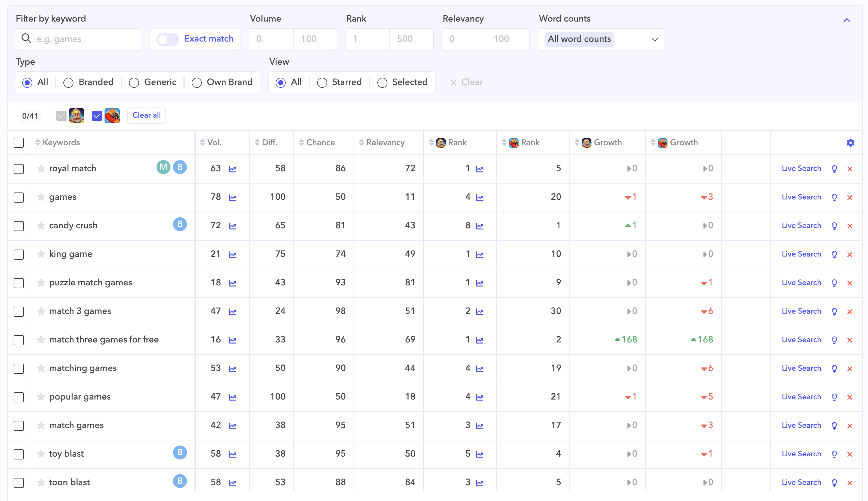Star the candy crush keyword
Screen dimensions: 868x501
tap(41, 225)
